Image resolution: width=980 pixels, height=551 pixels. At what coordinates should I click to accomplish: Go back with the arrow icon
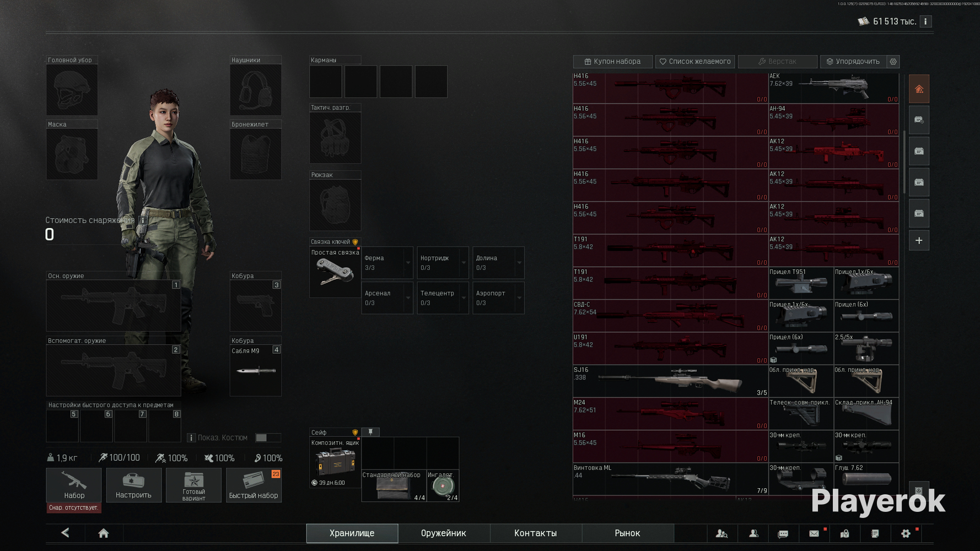[x=65, y=533]
